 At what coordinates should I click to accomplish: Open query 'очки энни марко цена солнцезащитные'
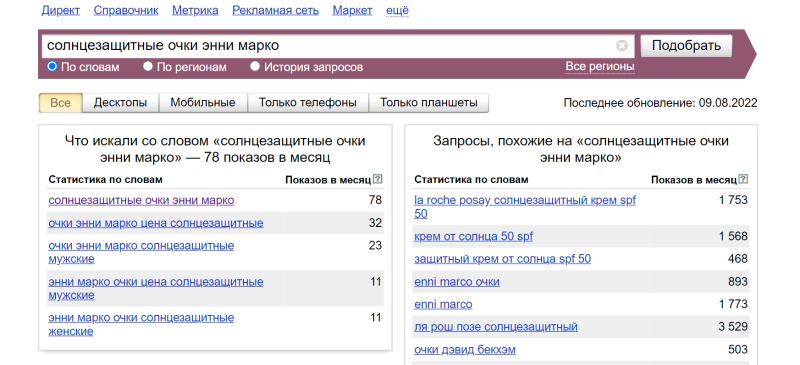156,223
